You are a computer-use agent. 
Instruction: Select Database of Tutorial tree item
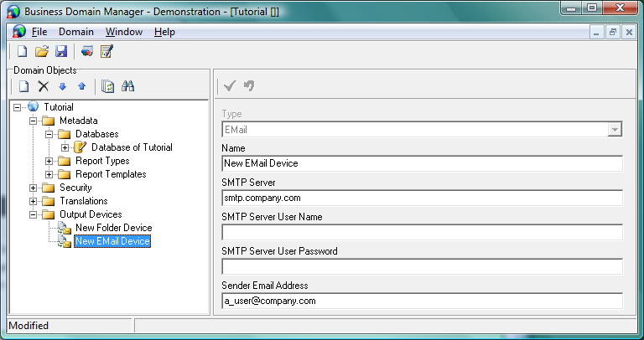132,147
